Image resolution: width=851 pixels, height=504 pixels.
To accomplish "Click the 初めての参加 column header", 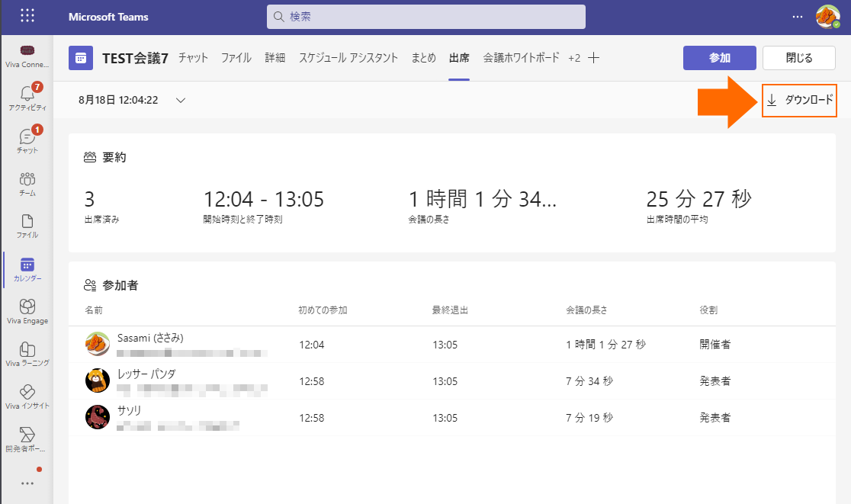I will click(x=323, y=310).
